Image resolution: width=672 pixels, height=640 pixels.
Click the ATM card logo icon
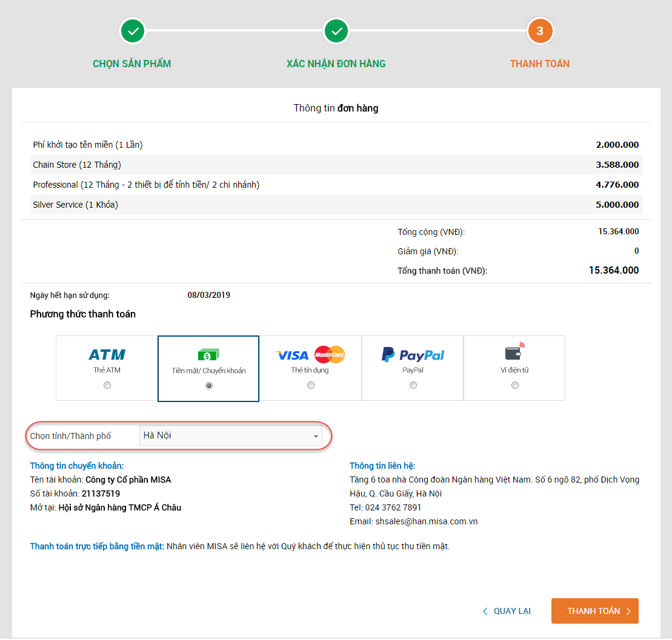pos(107,355)
